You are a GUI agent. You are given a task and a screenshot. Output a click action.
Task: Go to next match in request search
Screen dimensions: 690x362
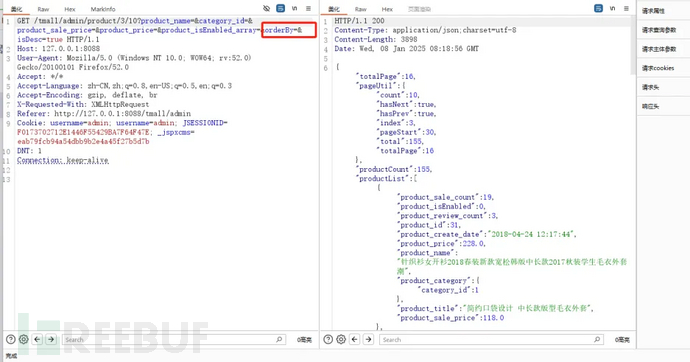[x=51, y=339]
